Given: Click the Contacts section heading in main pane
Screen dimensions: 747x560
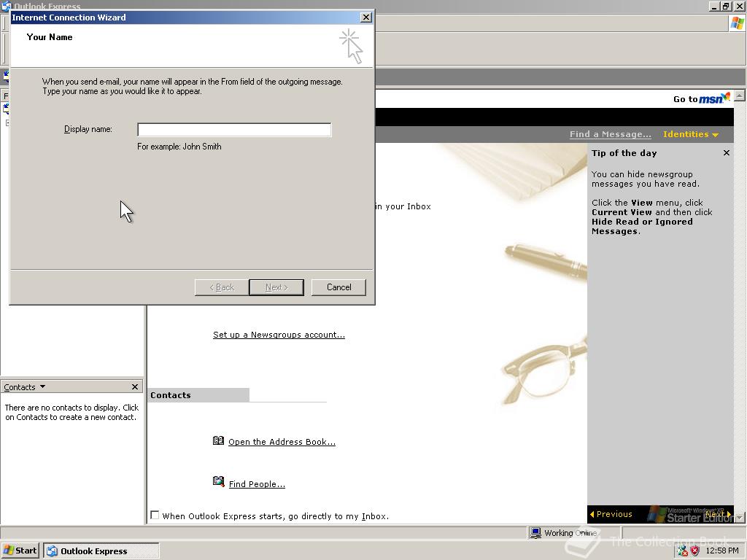Looking at the screenshot, I should [x=171, y=395].
